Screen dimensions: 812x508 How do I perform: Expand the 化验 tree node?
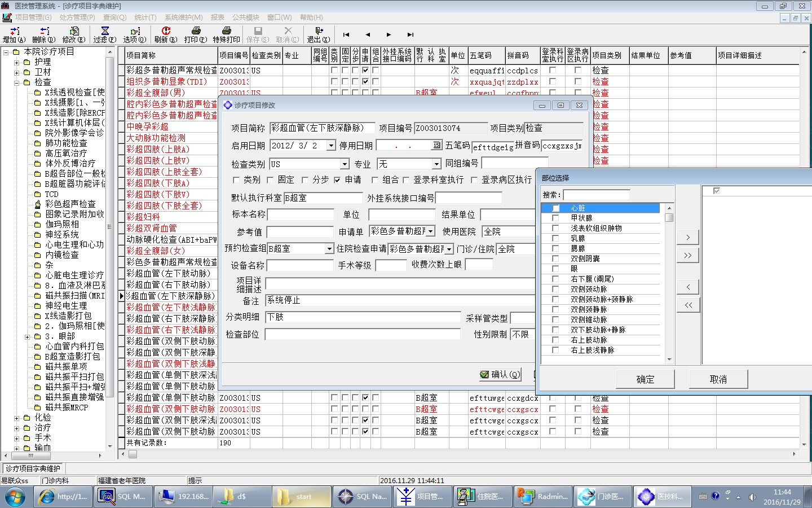click(x=17, y=418)
